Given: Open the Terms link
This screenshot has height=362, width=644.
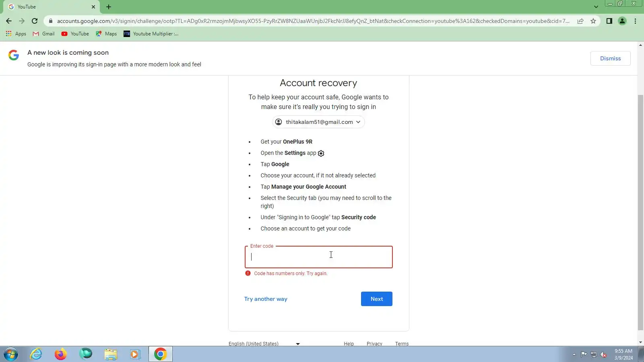Looking at the screenshot, I should pos(402,343).
